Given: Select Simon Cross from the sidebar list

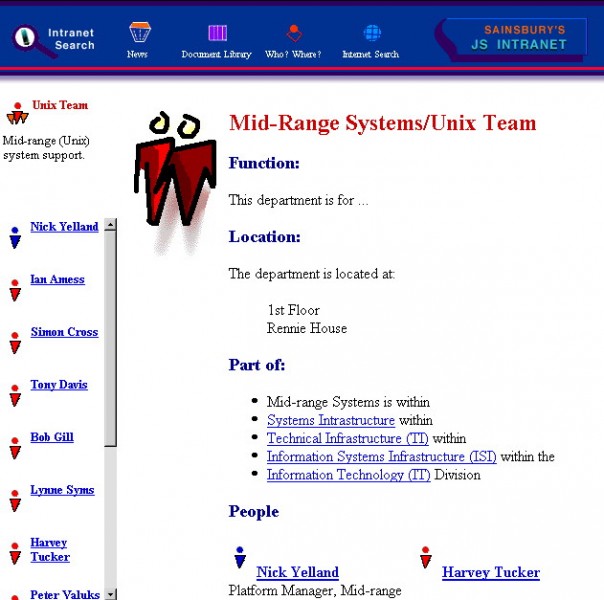Looking at the screenshot, I should point(64,332).
